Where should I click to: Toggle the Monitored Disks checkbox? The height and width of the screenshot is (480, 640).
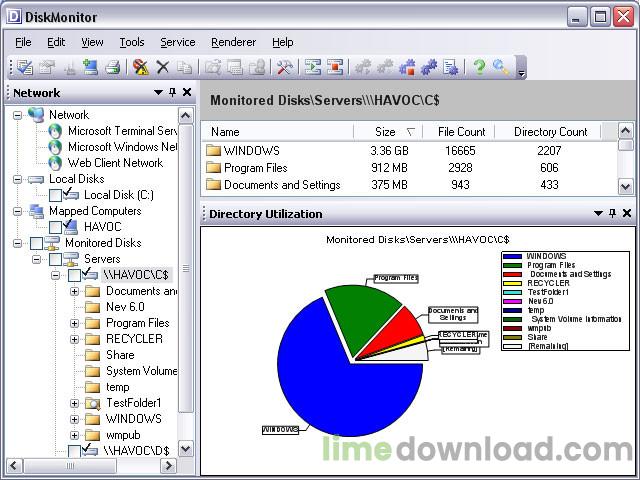pos(37,243)
